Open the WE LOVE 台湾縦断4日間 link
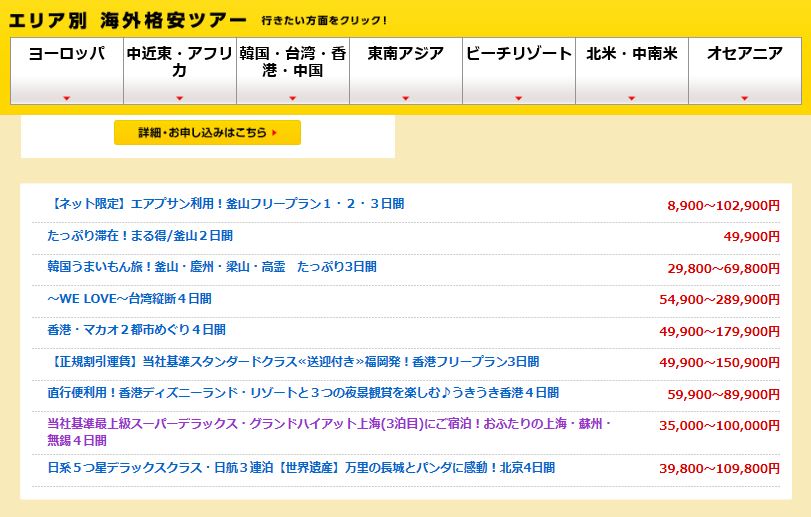The image size is (811, 517). (x=129, y=299)
